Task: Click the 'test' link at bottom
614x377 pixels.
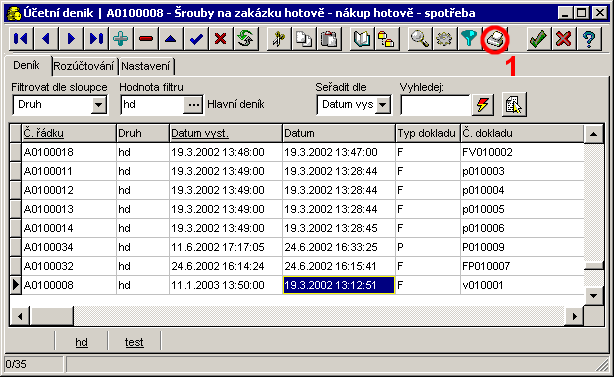Action: [134, 342]
